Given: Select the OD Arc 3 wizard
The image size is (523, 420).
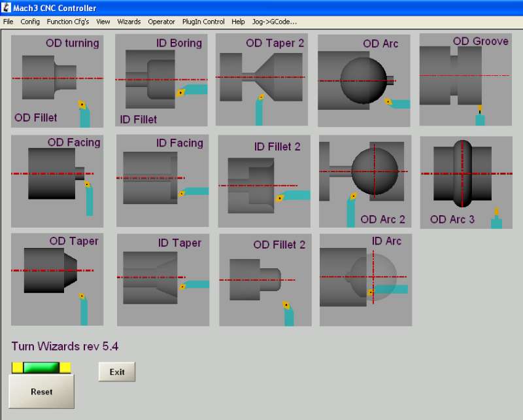Looking at the screenshot, I should point(466,183).
